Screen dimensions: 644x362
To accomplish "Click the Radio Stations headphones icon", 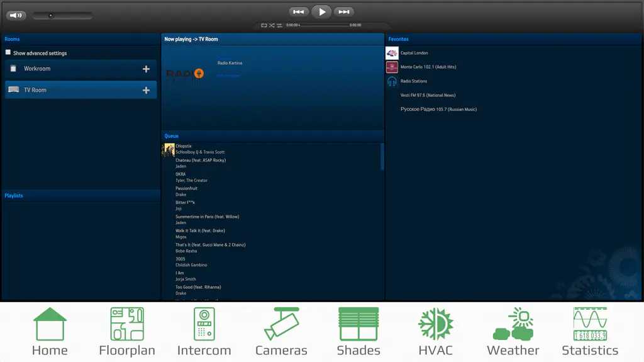I will click(392, 81).
